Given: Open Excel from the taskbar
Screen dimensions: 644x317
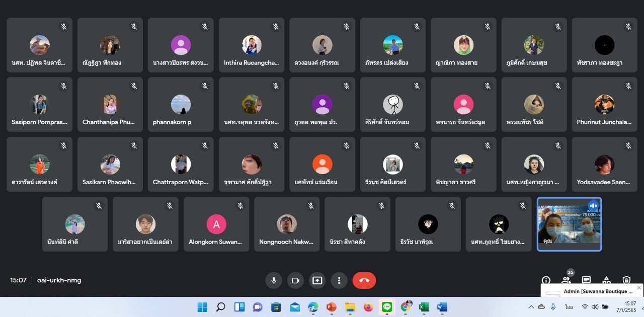Looking at the screenshot, I should click(x=424, y=307).
